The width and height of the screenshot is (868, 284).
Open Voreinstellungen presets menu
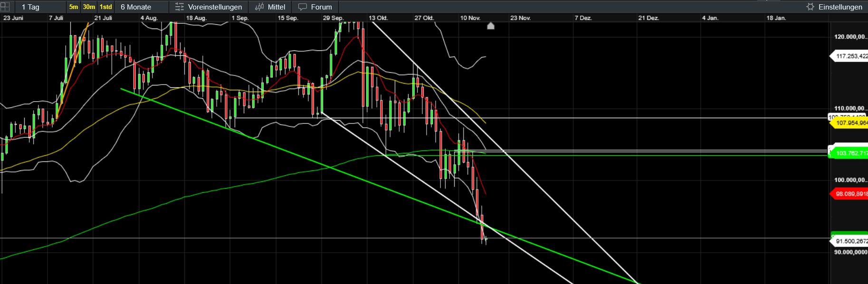(x=209, y=7)
